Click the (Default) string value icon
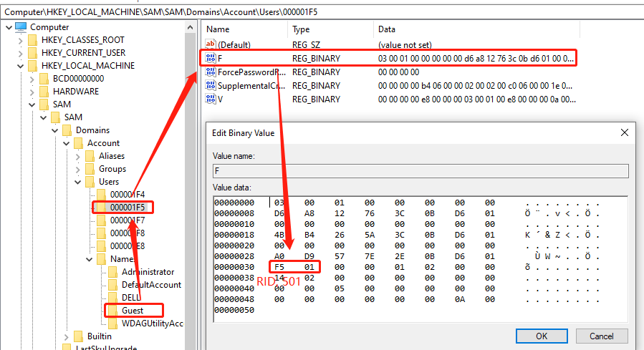Screen dimensions: 644x350 (x=211, y=44)
